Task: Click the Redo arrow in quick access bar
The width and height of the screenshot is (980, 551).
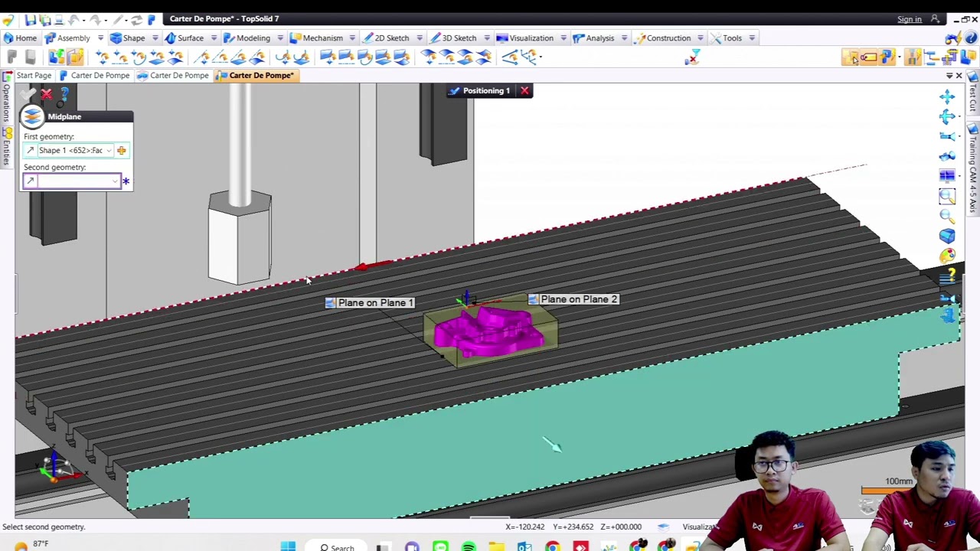Action: pos(96,19)
